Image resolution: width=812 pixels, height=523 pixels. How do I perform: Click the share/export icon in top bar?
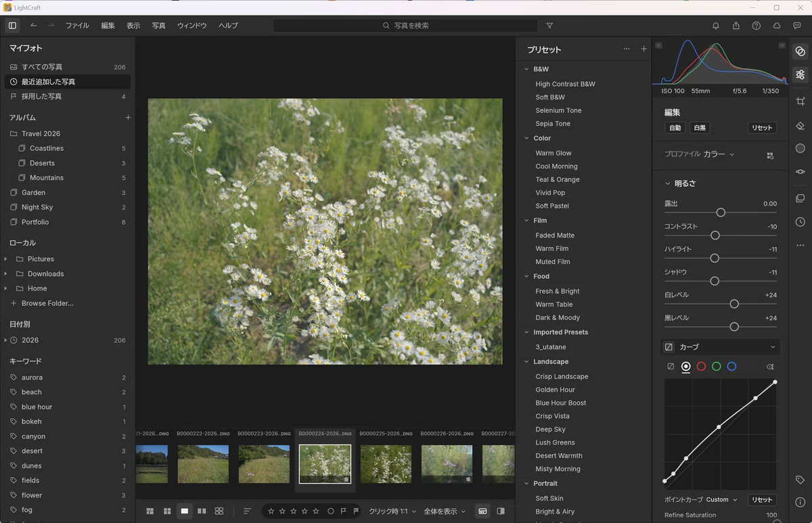[736, 26]
